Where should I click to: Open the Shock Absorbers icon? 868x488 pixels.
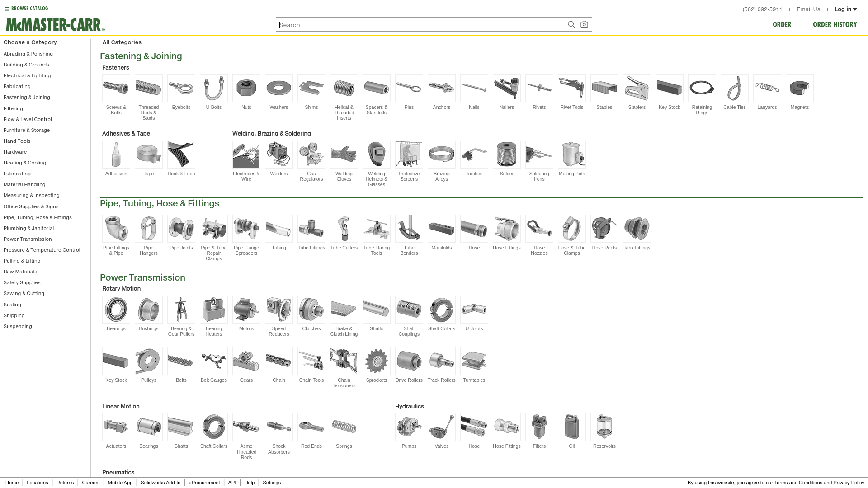279,427
